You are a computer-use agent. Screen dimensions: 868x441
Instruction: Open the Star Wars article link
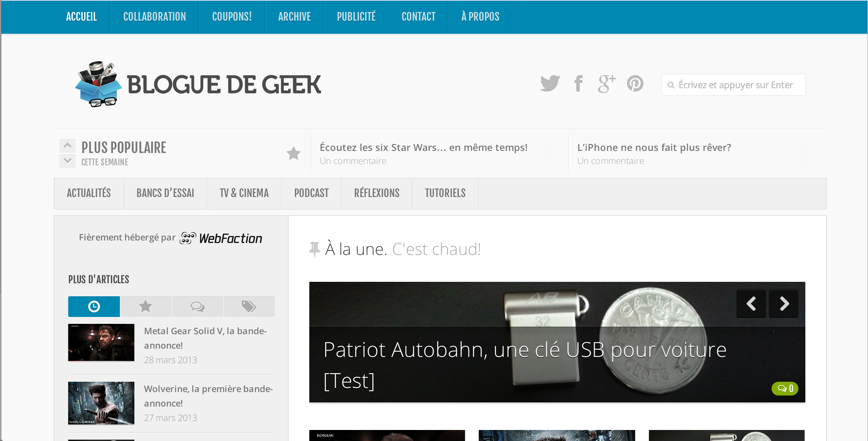coord(424,147)
